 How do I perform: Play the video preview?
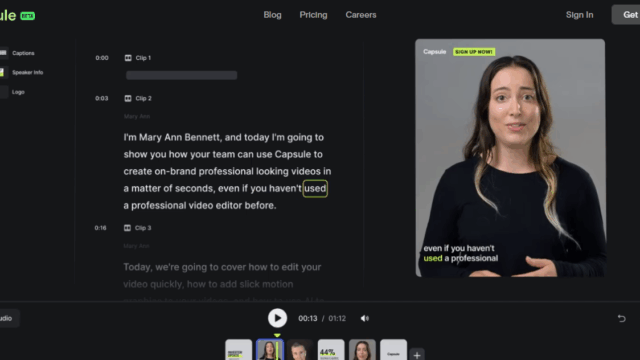click(277, 318)
